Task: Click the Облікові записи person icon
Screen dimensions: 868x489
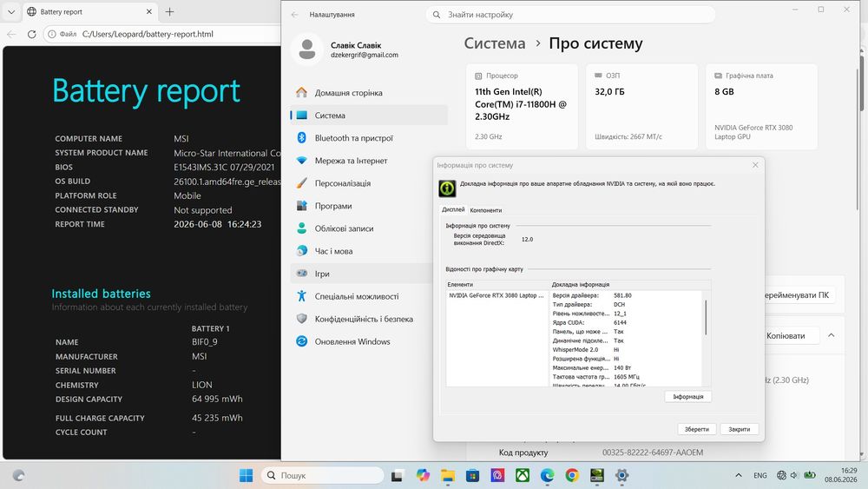Action: 302,228
